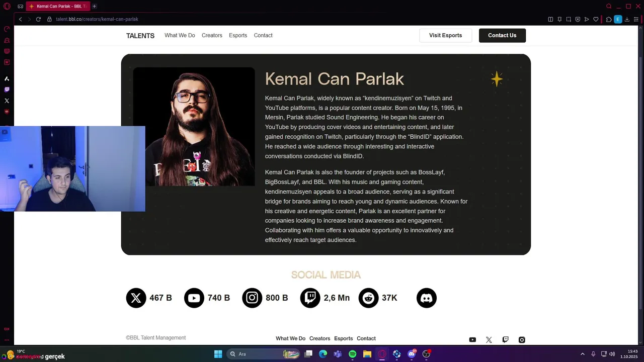644x362 pixels.
Task: Click the TALENTS site logo
Action: (140, 36)
